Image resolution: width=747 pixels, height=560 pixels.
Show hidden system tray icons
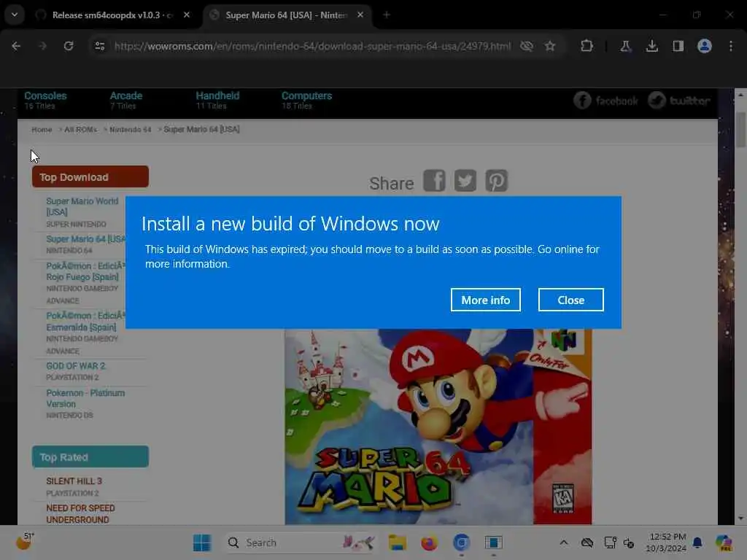(564, 542)
